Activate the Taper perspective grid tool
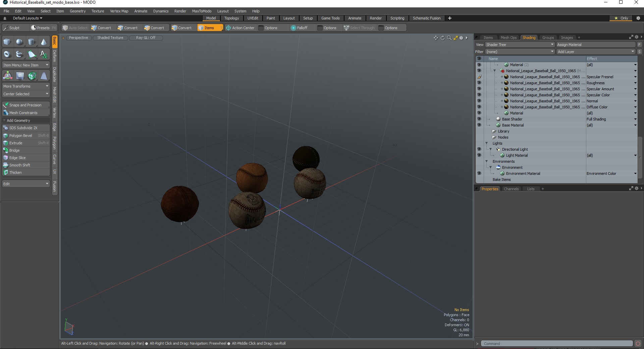644x349 pixels. (x=44, y=76)
